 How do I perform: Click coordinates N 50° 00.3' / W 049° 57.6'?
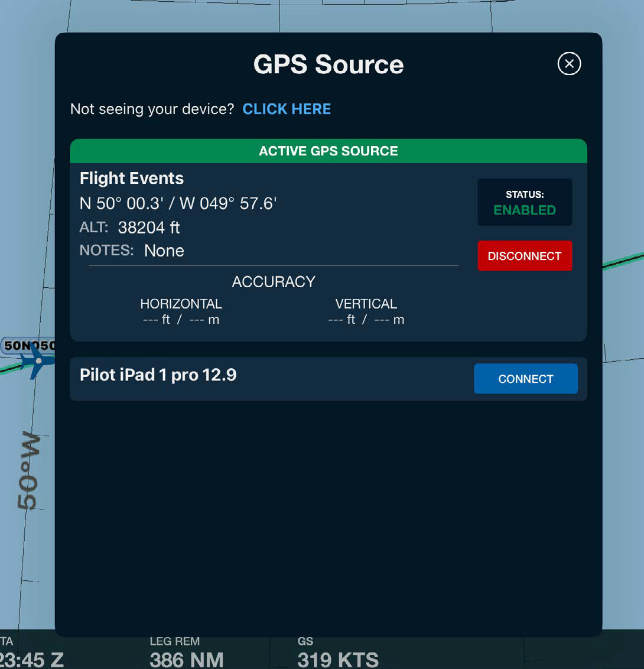coord(178,203)
